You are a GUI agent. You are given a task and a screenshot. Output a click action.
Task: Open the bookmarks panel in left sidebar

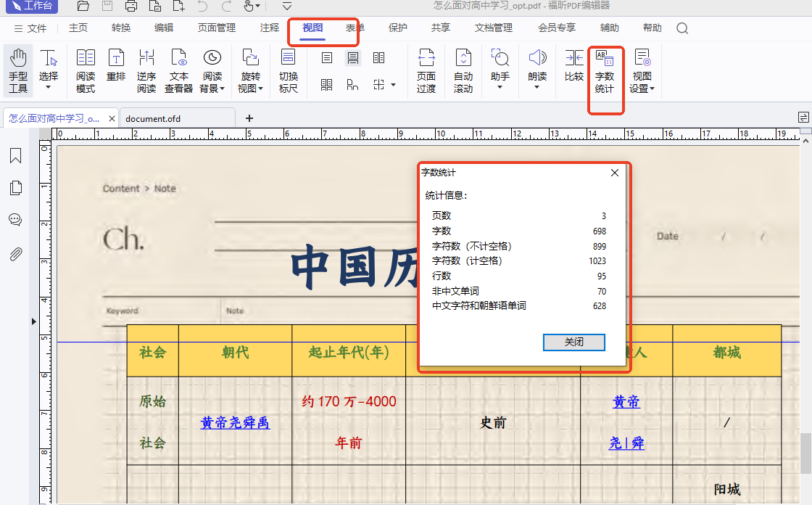click(x=15, y=156)
